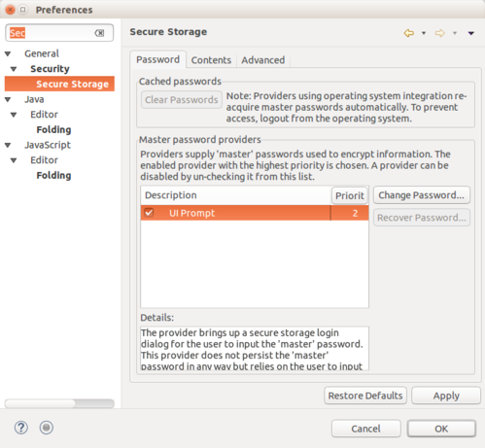This screenshot has width=485, height=448.
Task: Cancel the Preferences dialog
Action: [x=366, y=429]
